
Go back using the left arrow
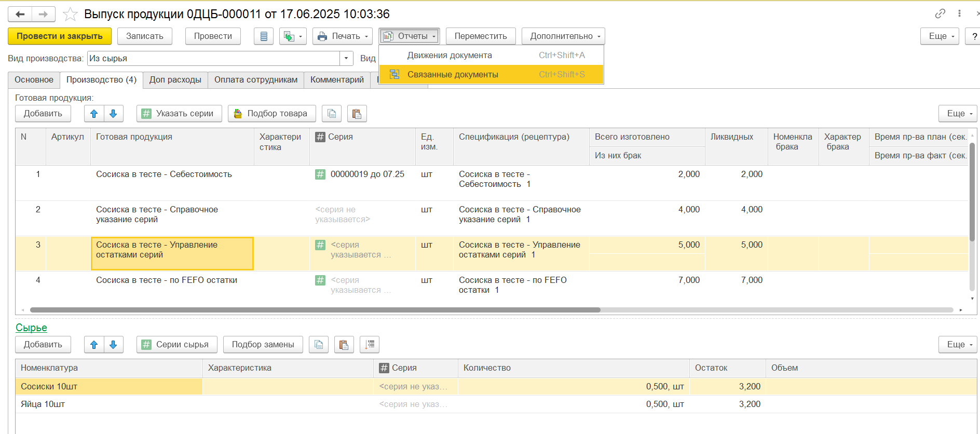tap(20, 14)
